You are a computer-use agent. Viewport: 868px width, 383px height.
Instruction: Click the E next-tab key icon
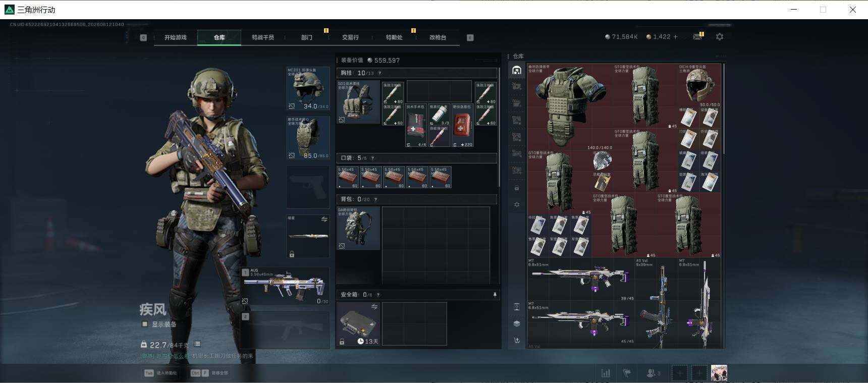point(470,37)
